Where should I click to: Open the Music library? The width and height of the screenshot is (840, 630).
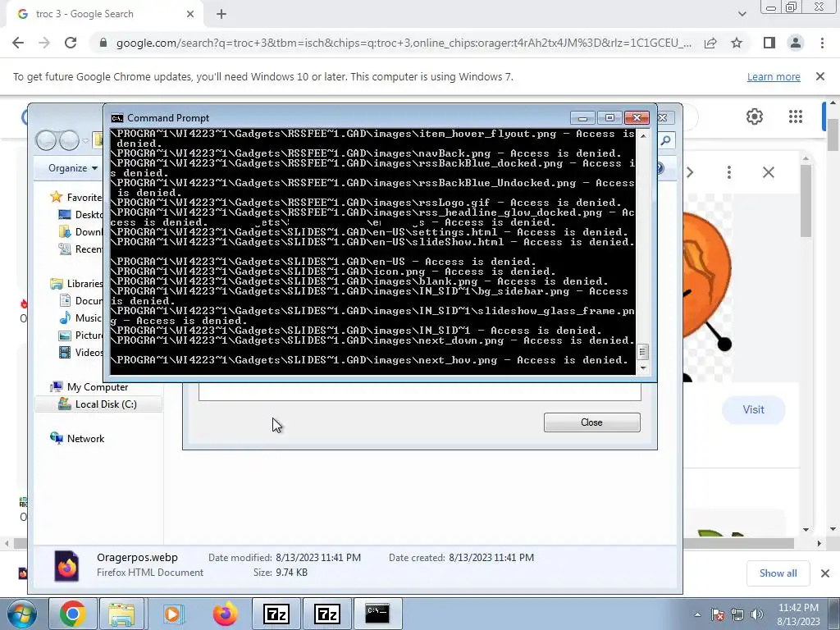(x=80, y=317)
